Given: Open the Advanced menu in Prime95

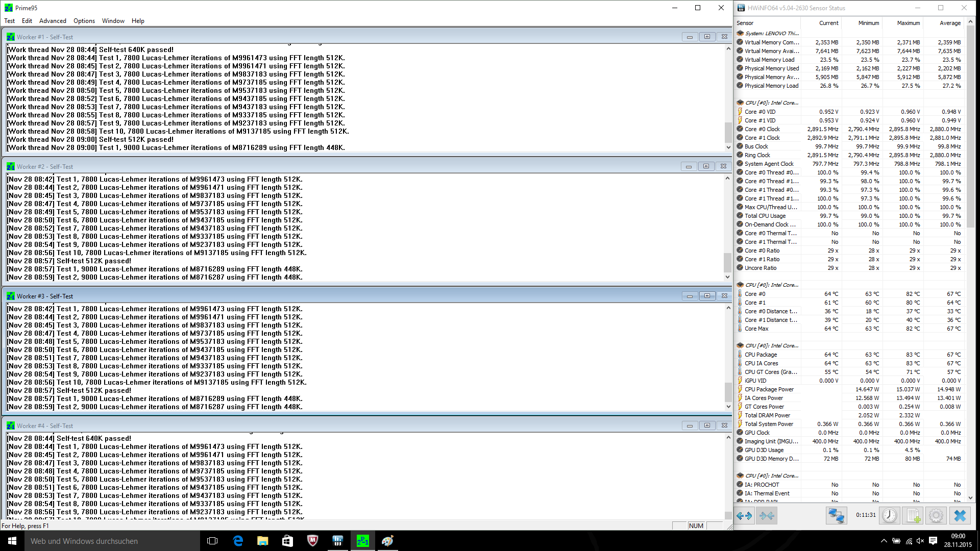Looking at the screenshot, I should (53, 21).
